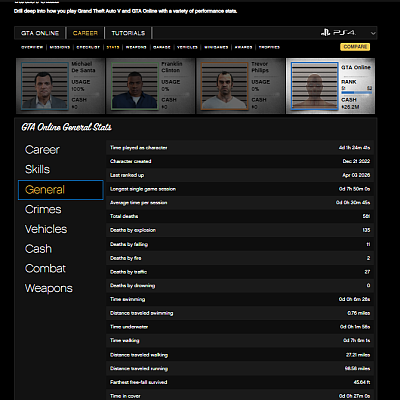Open the Overview sub-navigation link

coord(32,47)
